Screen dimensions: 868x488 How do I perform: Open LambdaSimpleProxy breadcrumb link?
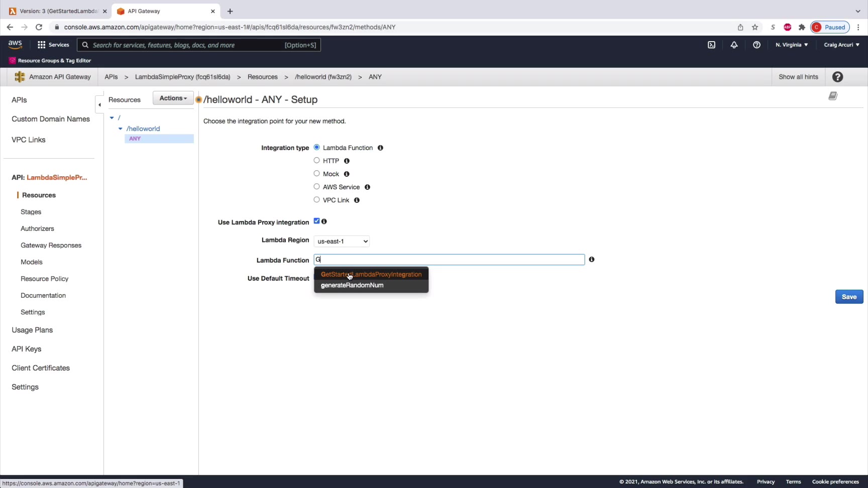coord(182,77)
